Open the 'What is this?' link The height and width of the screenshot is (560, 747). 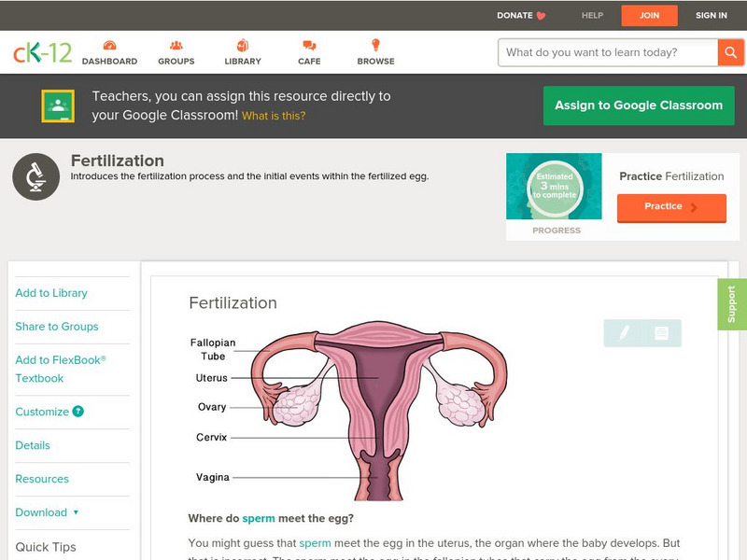[x=274, y=116]
